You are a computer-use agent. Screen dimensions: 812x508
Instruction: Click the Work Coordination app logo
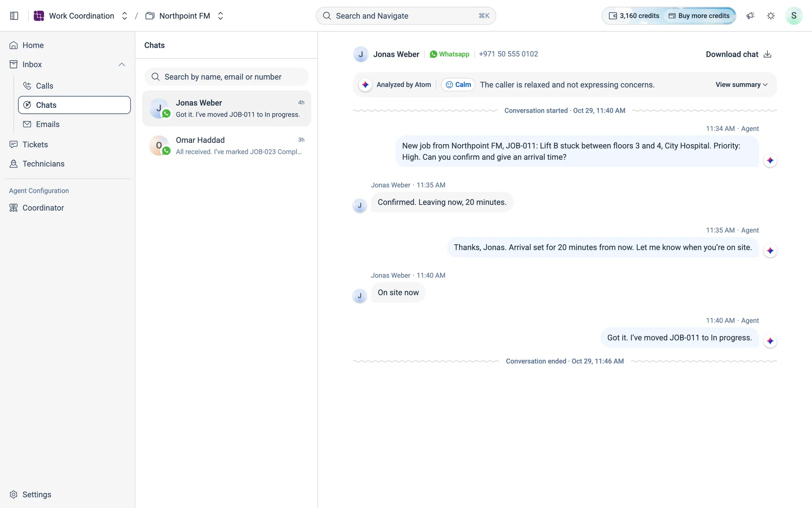pyautogui.click(x=39, y=16)
